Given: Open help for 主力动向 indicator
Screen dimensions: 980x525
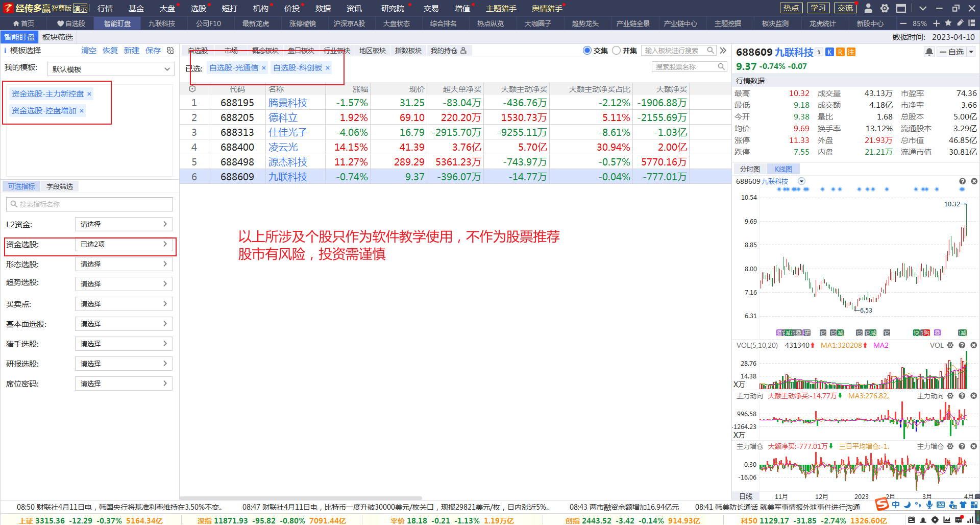Looking at the screenshot, I should 962,396.
